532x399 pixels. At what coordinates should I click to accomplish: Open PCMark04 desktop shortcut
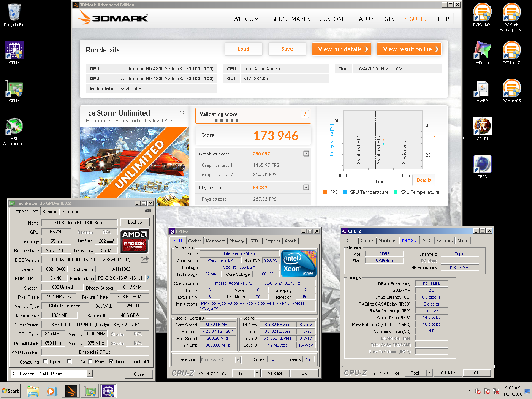[482, 15]
